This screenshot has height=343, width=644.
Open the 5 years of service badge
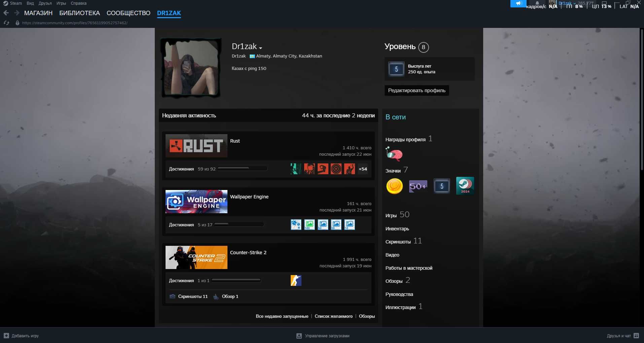pos(442,186)
